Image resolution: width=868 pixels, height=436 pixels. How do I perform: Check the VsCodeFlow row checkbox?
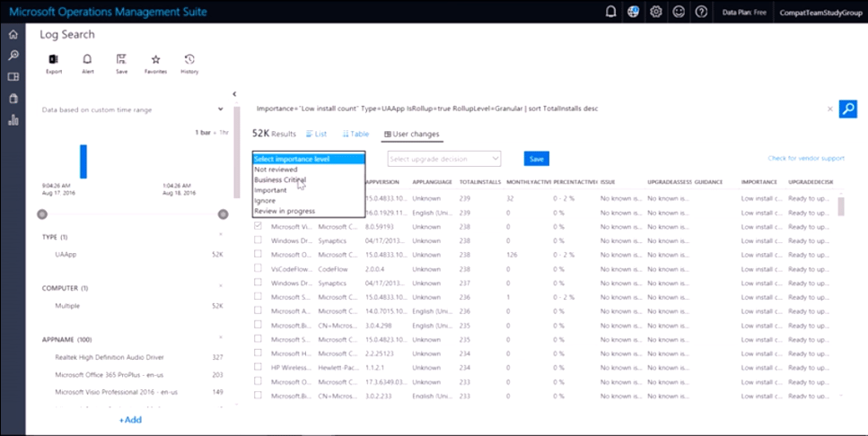(x=258, y=268)
